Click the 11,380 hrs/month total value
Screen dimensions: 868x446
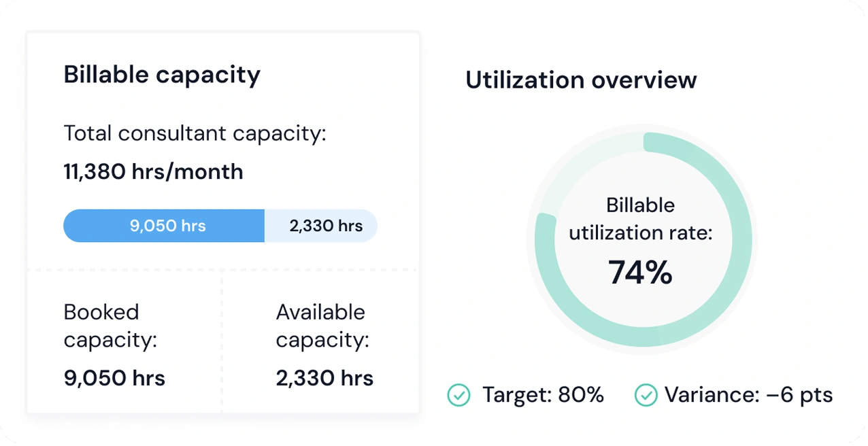[x=153, y=171]
